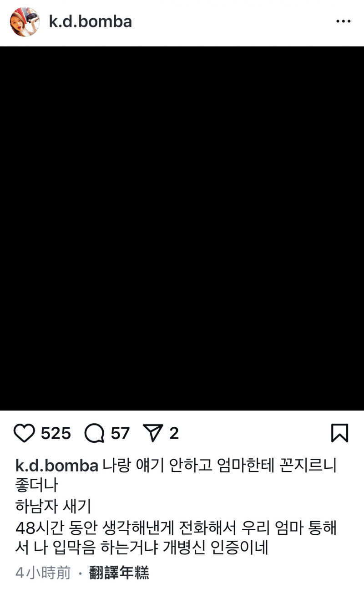Tap the black post image
The width and height of the screenshot is (364, 589).
coord(182,228)
